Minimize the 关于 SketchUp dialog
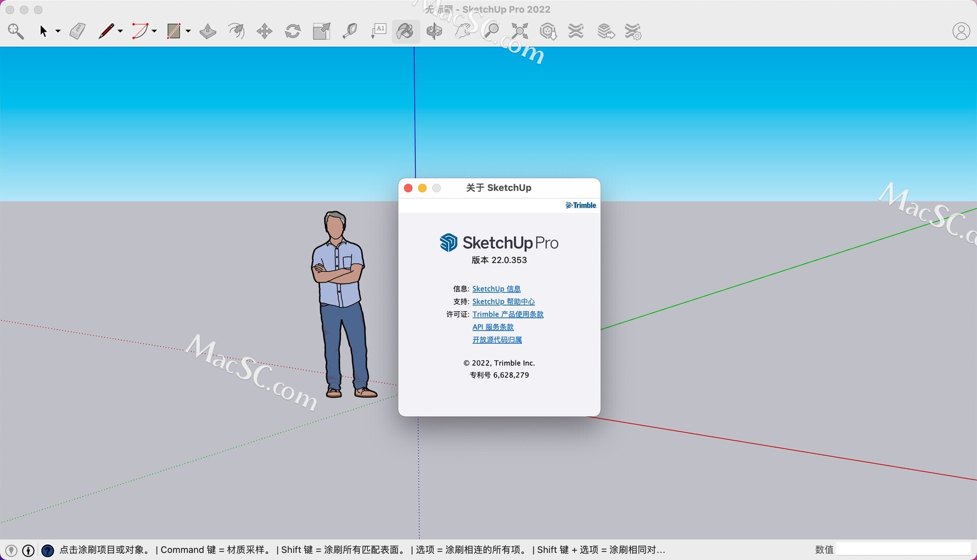The image size is (977, 560). (422, 188)
